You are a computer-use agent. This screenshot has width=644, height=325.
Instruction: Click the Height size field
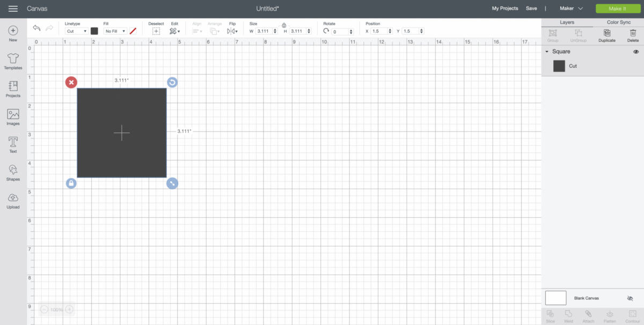(297, 31)
